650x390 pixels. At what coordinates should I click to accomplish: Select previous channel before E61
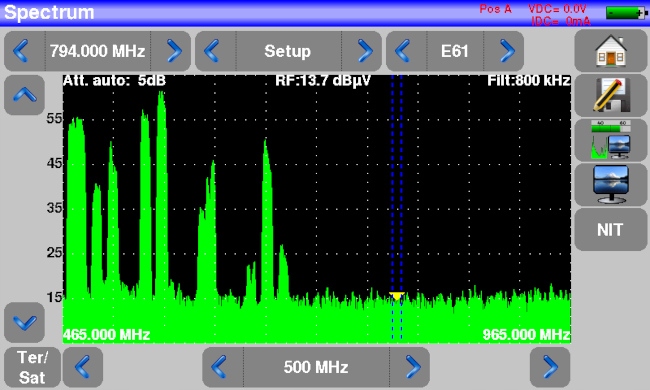(x=406, y=51)
